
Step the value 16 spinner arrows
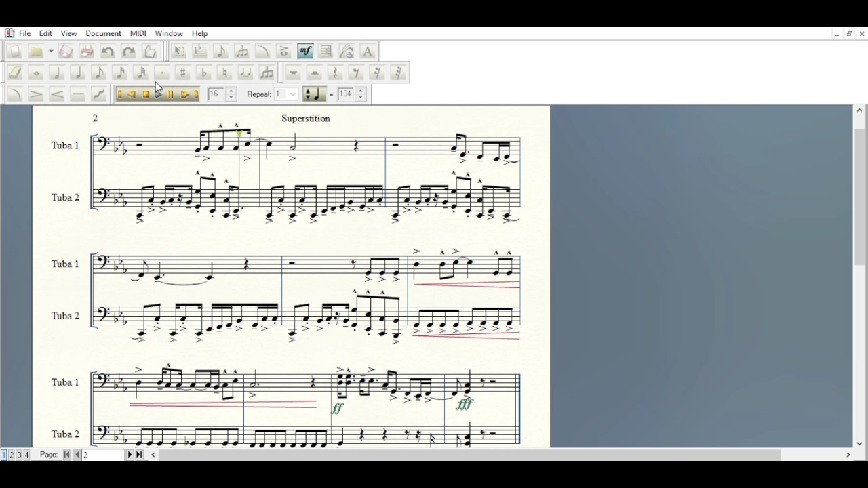point(231,94)
